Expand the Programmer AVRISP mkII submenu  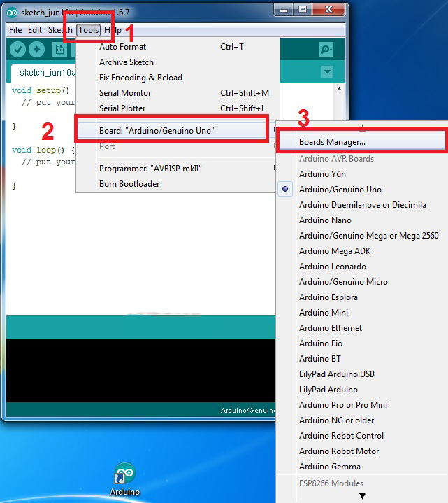[178, 169]
